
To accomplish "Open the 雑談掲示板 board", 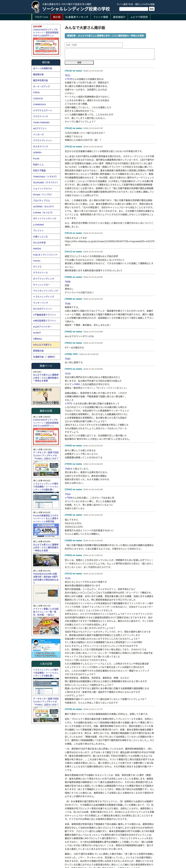I will tap(46, 75).
